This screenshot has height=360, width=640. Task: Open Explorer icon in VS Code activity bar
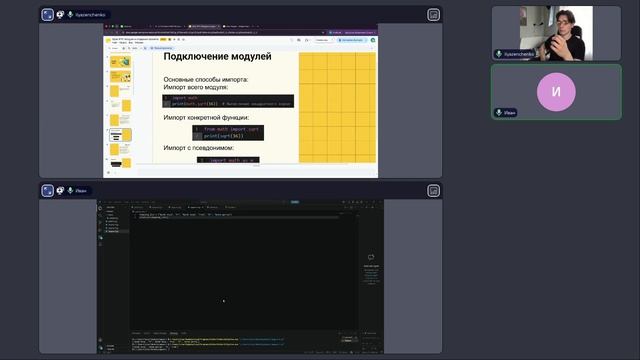coord(100,208)
